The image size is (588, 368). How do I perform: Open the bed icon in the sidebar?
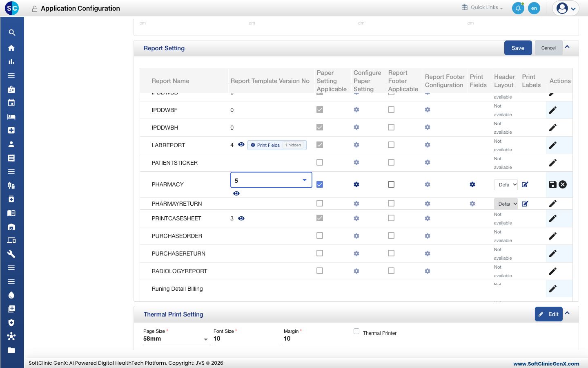[x=11, y=117]
